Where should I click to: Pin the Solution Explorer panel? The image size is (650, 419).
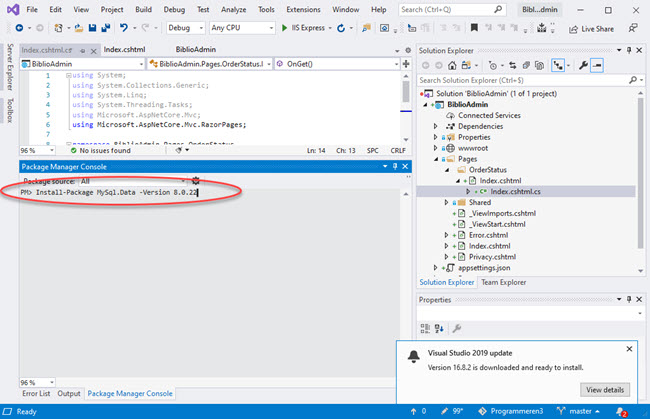pyautogui.click(x=629, y=50)
